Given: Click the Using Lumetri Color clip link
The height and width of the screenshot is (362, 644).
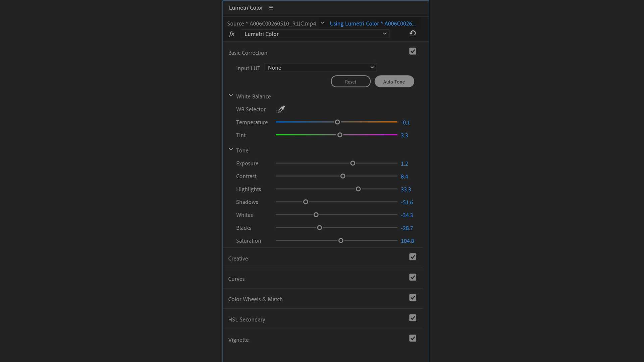Looking at the screenshot, I should click(x=372, y=23).
